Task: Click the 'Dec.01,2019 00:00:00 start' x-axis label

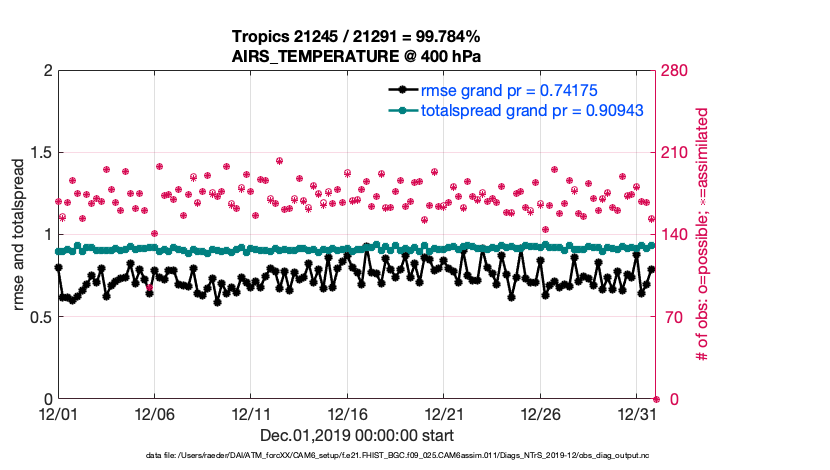Action: (x=357, y=435)
